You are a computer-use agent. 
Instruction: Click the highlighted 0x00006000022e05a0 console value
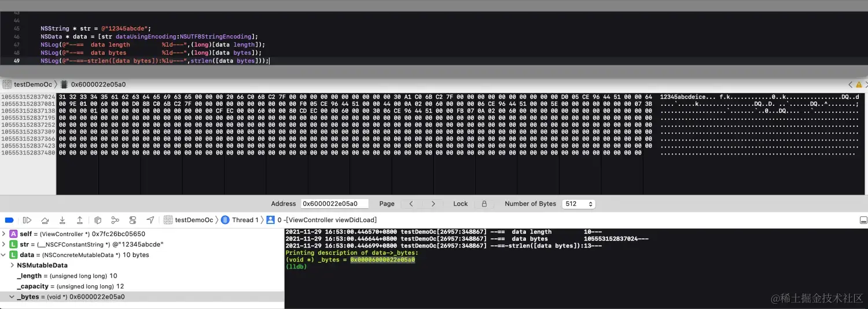(x=382, y=260)
